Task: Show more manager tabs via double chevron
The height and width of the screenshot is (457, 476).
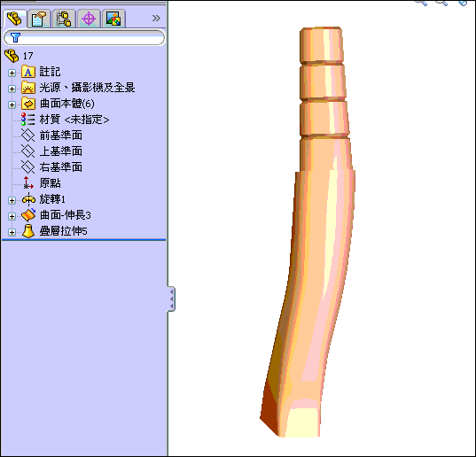Action: pyautogui.click(x=156, y=19)
